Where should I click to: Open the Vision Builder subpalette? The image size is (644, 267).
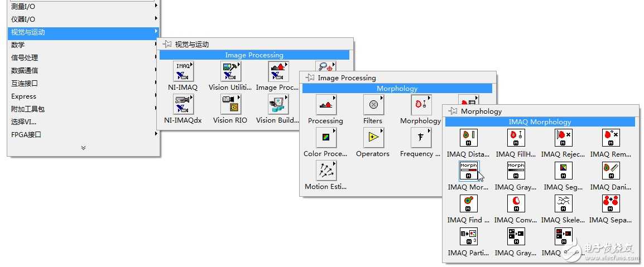coord(278,104)
